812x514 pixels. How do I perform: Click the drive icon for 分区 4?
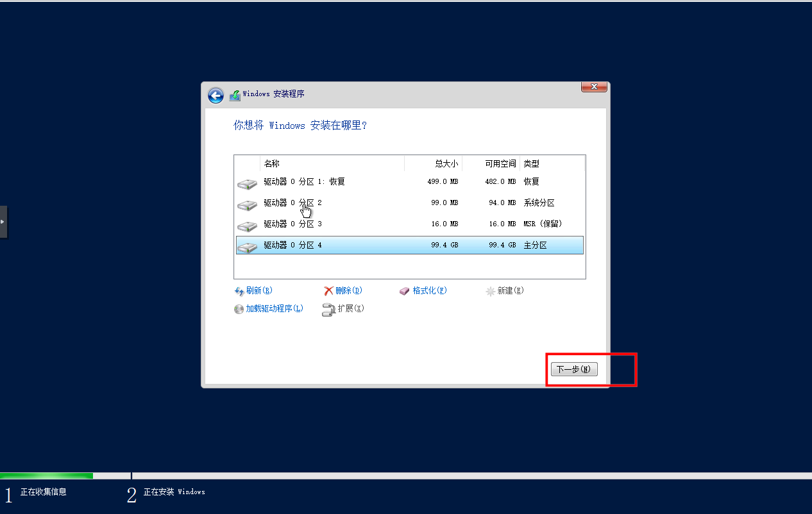tap(247, 247)
